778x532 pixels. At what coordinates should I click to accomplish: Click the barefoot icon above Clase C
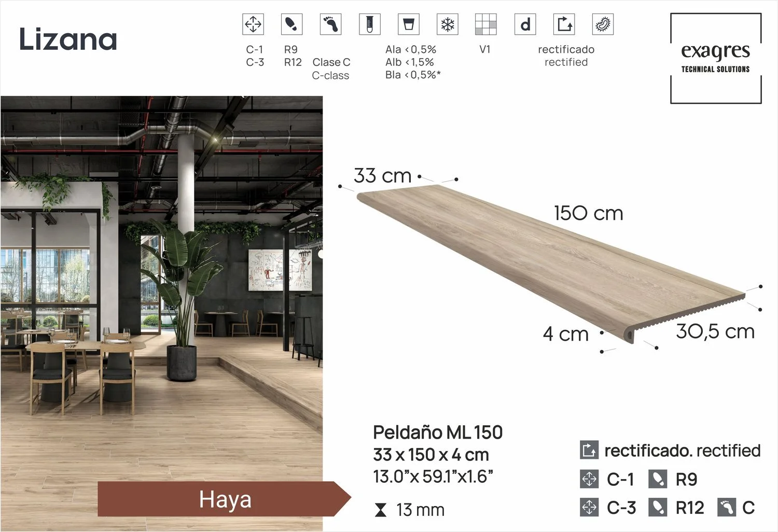coord(330,24)
